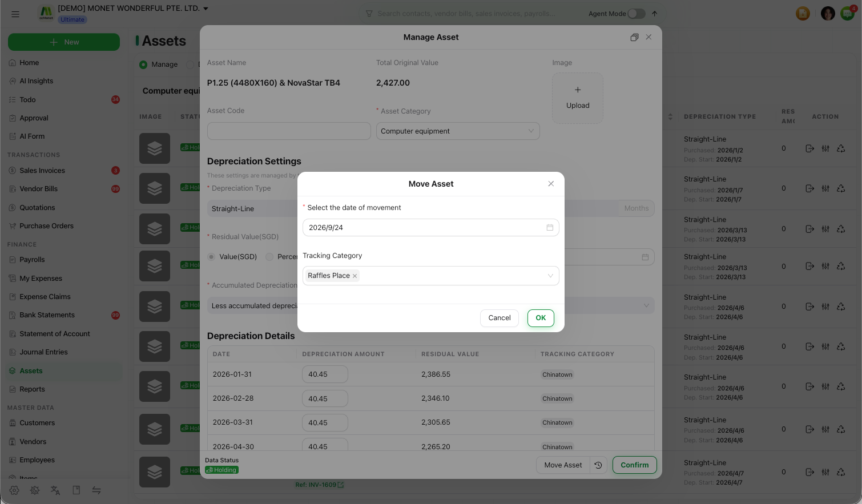The image size is (862, 504).
Task: Select Value(SGD) radio button
Action: [211, 257]
